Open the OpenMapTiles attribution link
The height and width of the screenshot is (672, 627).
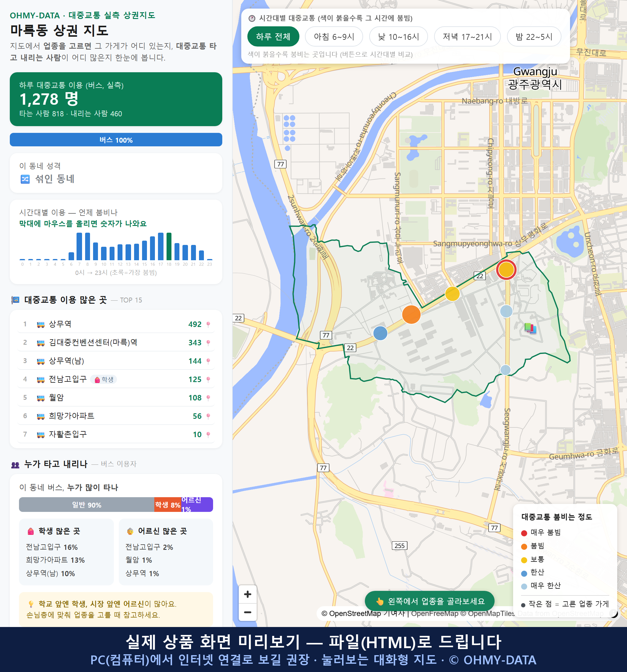[488, 614]
